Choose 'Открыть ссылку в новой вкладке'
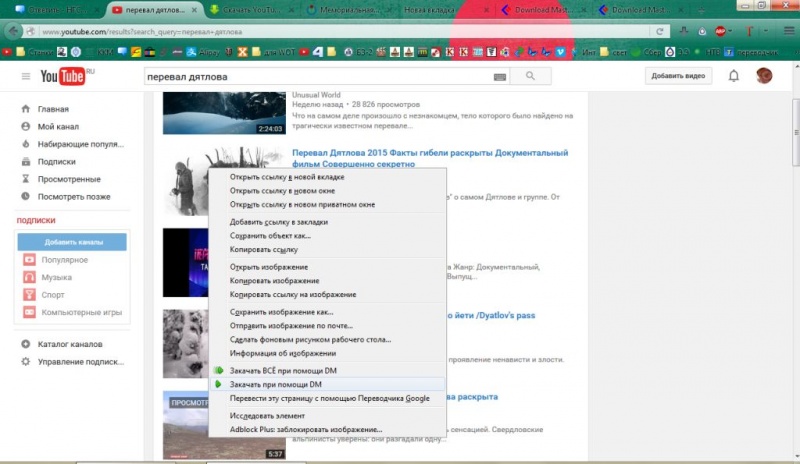 click(290, 176)
